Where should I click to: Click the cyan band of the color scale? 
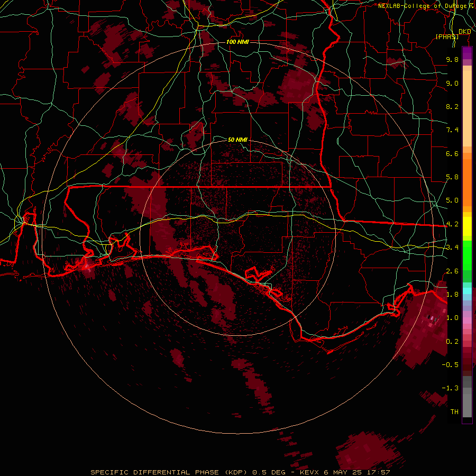tap(467, 291)
